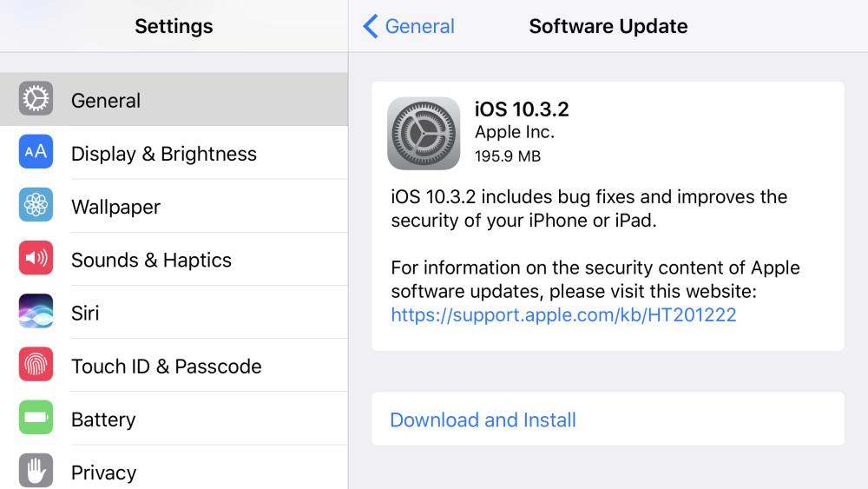Tap the iOS 10.3.2 update gear icon

424,133
